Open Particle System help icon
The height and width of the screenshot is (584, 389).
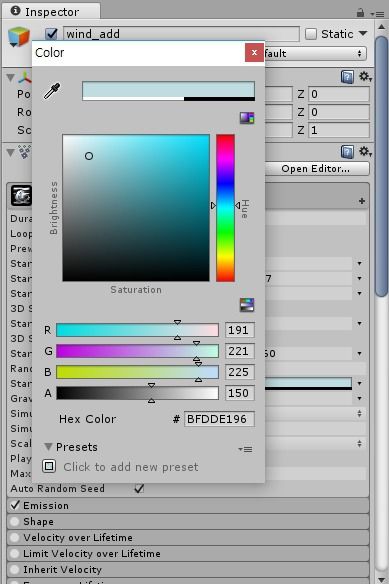(x=347, y=152)
